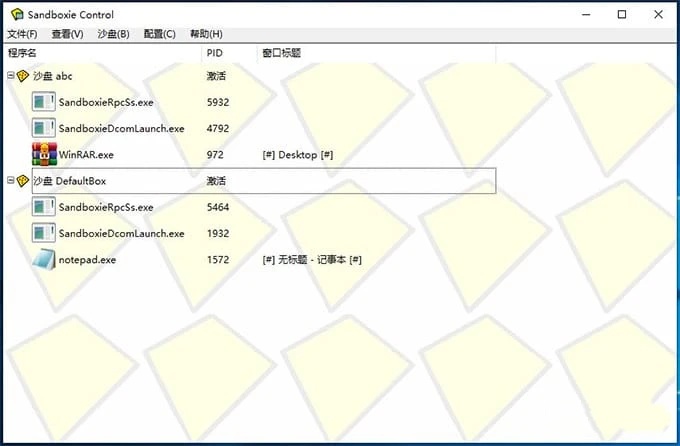Open the 查看(V) menu
The width and height of the screenshot is (680, 446).
pyautogui.click(x=68, y=34)
